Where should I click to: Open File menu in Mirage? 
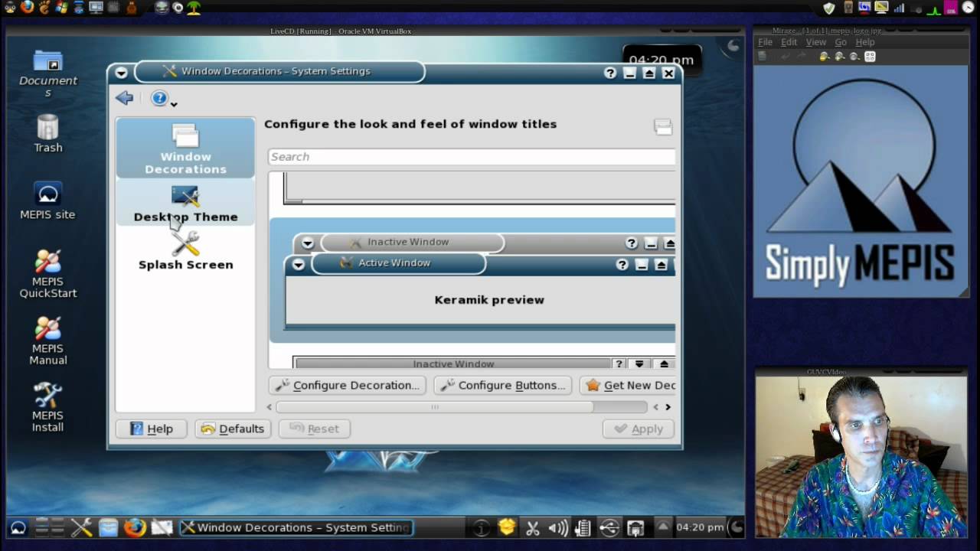click(x=765, y=42)
